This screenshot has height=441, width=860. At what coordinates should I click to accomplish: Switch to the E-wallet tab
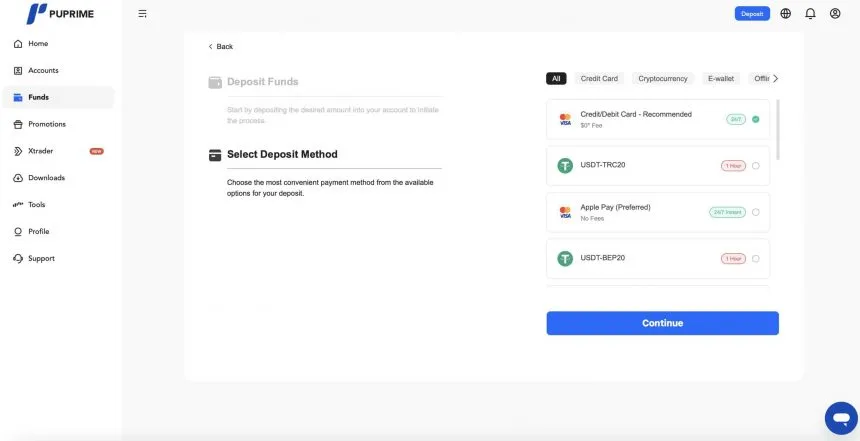click(x=722, y=78)
